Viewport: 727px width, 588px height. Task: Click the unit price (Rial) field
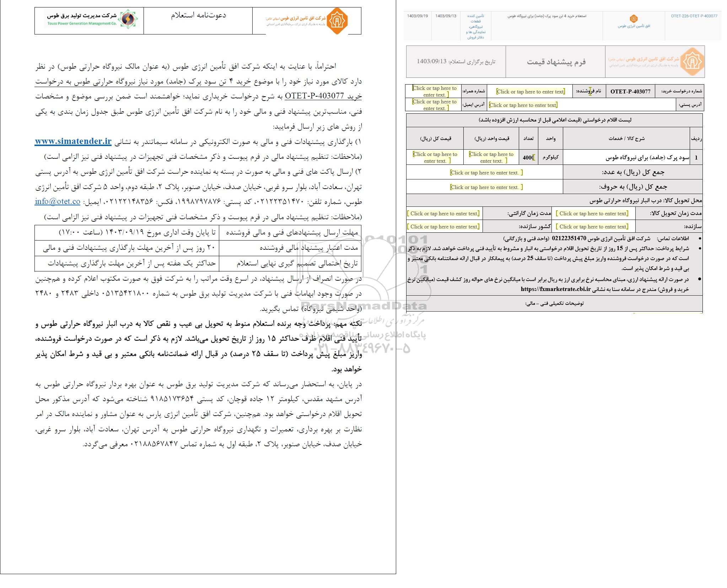tap(491, 157)
